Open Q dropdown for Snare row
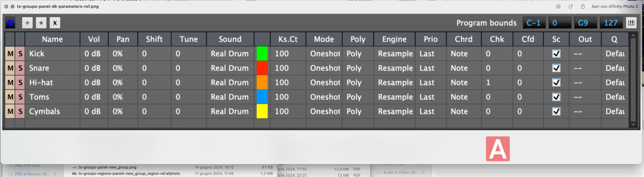Image resolution: width=644 pixels, height=177 pixels. 615,68
